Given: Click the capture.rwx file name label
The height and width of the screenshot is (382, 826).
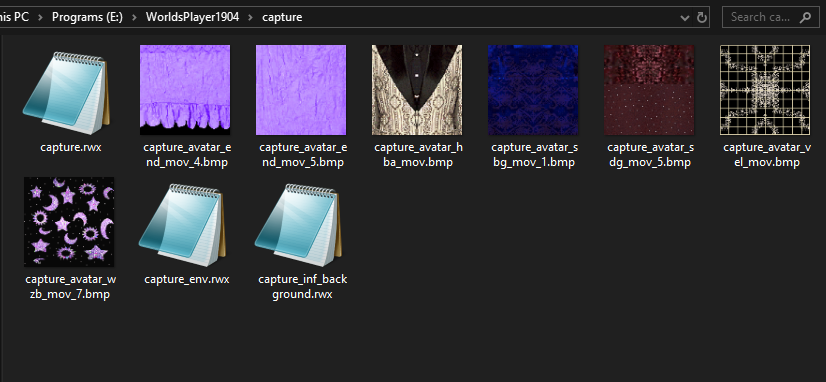Looking at the screenshot, I should point(71,148).
